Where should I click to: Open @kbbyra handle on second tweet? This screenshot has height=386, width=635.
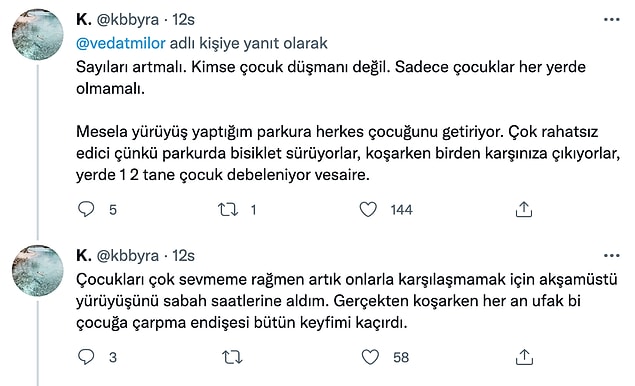(128, 256)
